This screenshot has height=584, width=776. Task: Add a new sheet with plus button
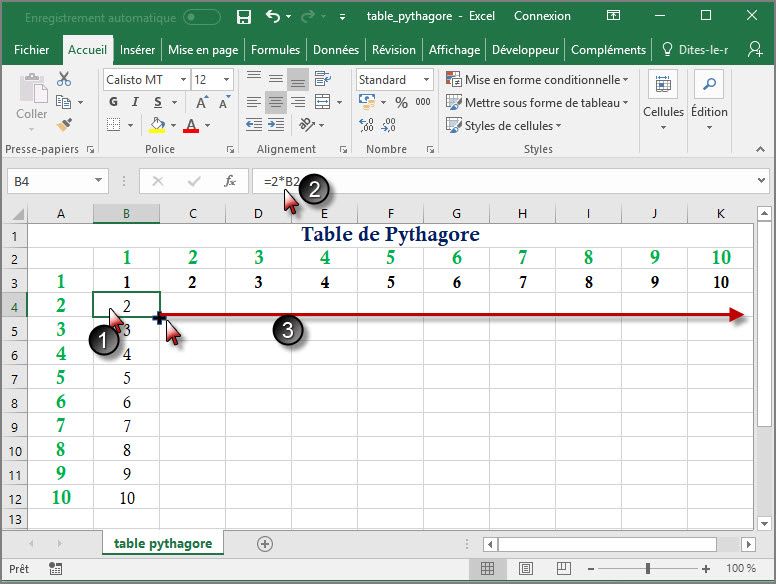coord(265,544)
